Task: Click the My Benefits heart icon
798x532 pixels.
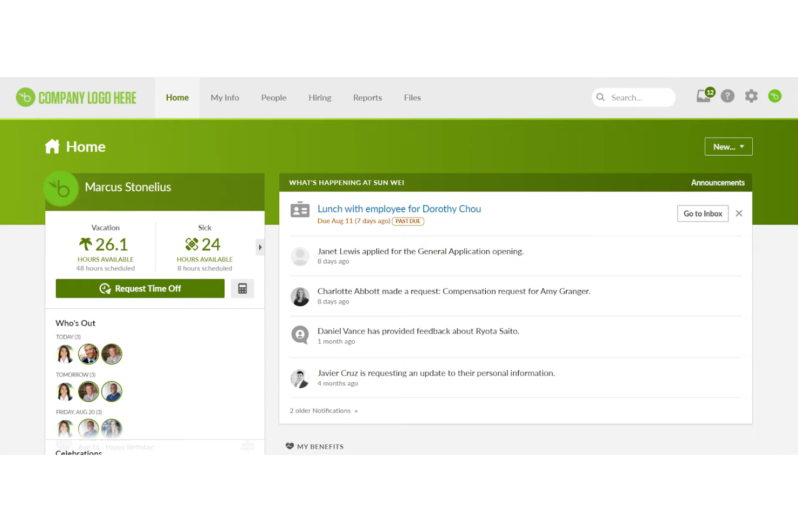Action: coord(290,446)
